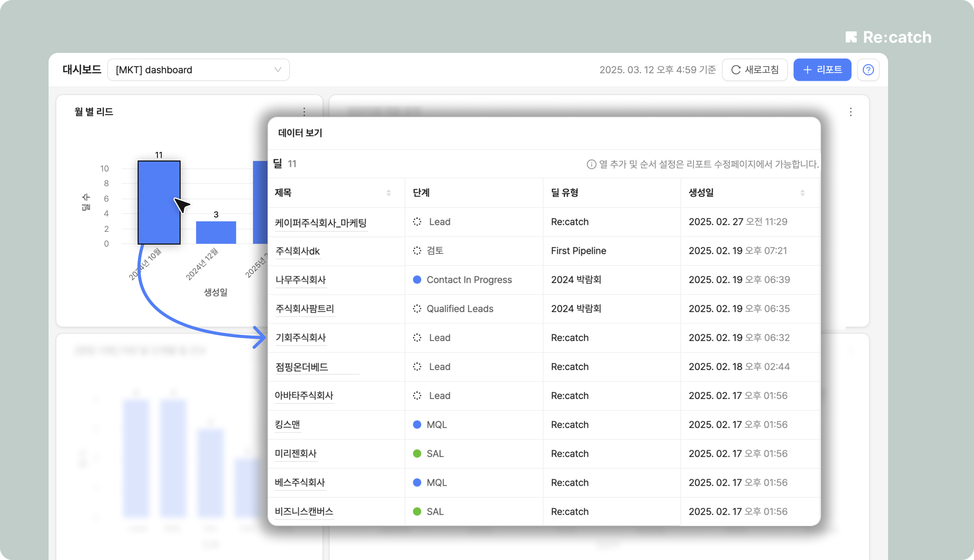974x560 pixels.
Task: Click the 단계 column header
Action: click(x=421, y=193)
